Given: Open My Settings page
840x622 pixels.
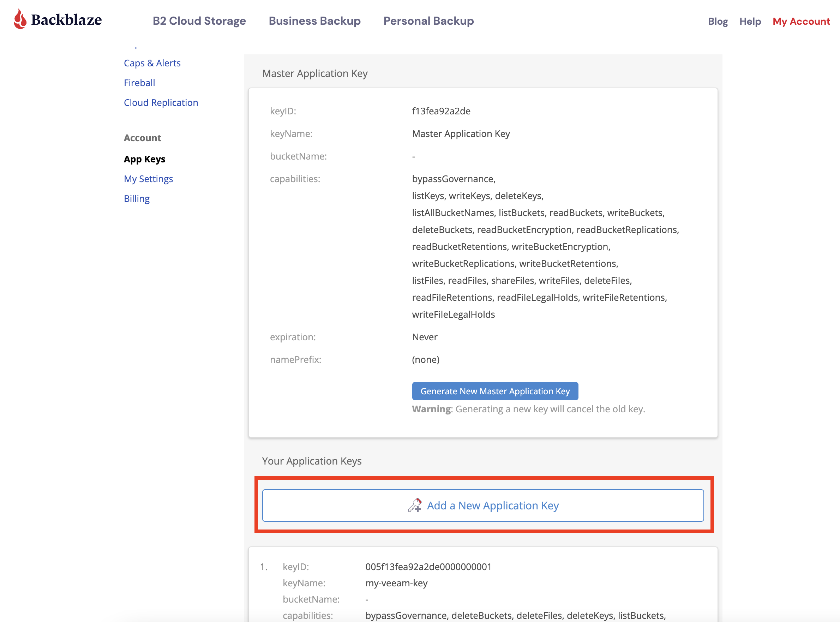Looking at the screenshot, I should pos(148,179).
